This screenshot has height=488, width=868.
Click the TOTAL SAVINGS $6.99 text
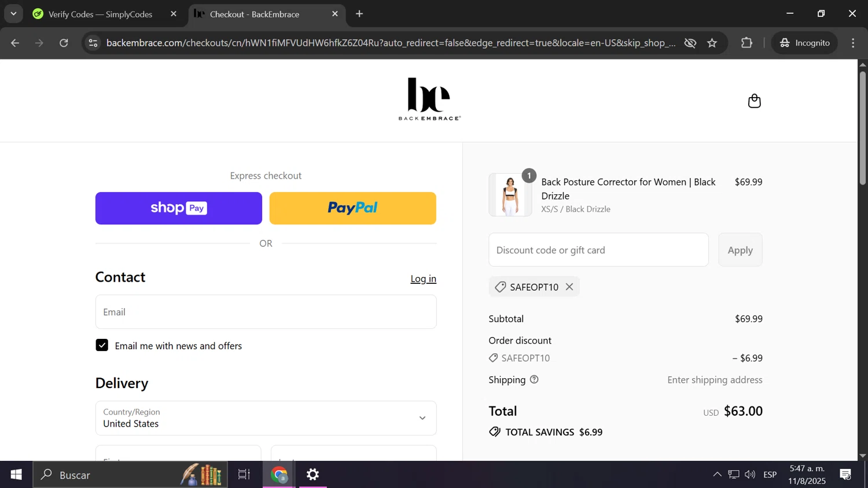(554, 432)
